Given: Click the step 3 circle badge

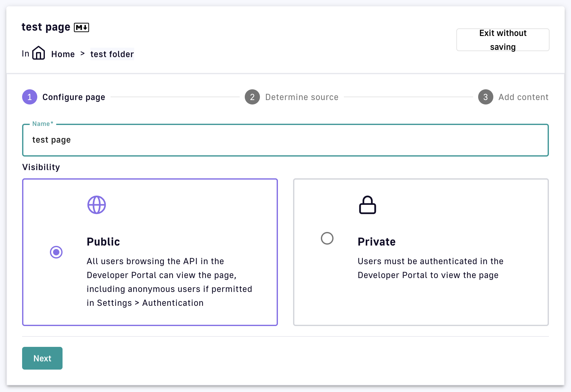Looking at the screenshot, I should pos(485,97).
